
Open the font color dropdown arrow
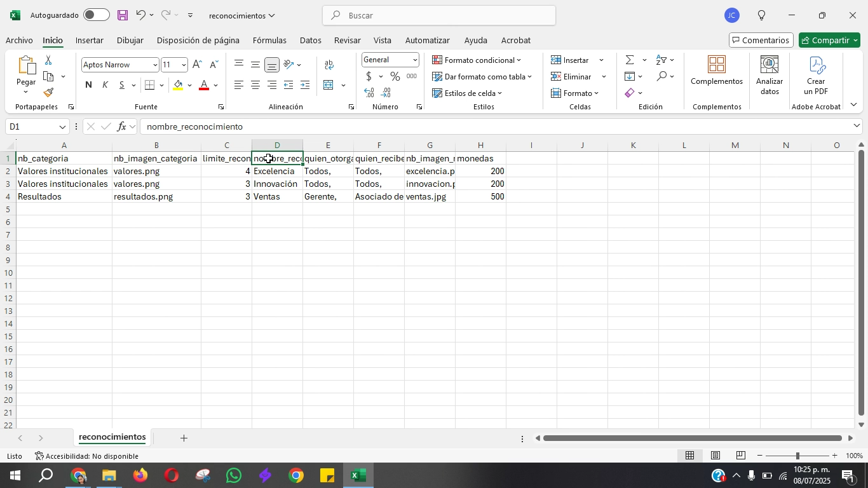pos(216,85)
